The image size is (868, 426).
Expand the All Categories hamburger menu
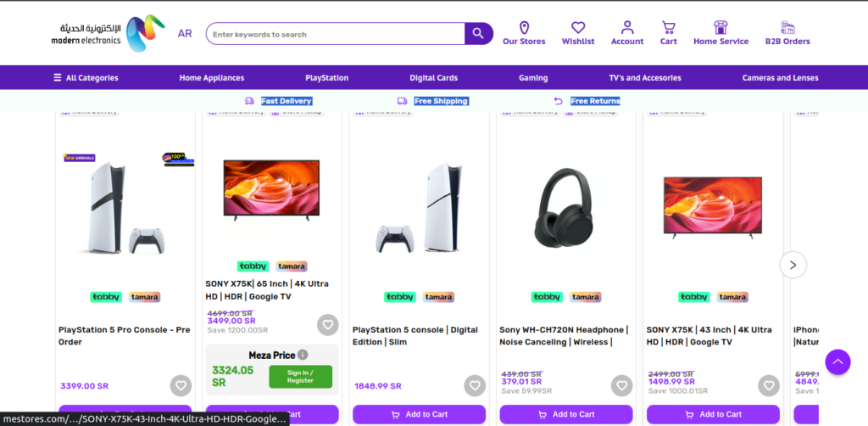pyautogui.click(x=86, y=77)
